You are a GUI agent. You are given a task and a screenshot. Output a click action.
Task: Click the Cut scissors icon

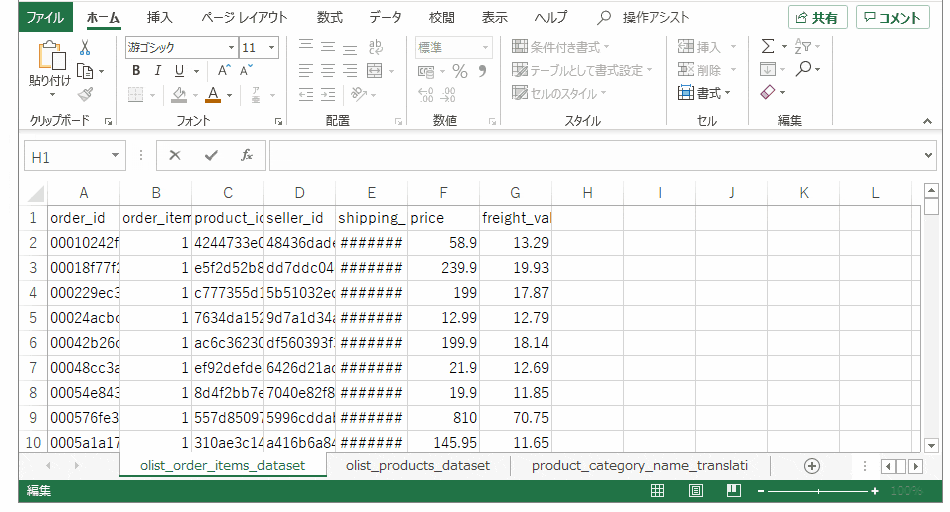pos(85,47)
